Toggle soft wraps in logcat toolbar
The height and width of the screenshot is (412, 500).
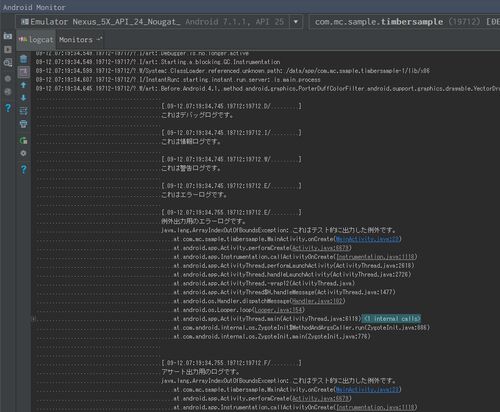click(23, 111)
